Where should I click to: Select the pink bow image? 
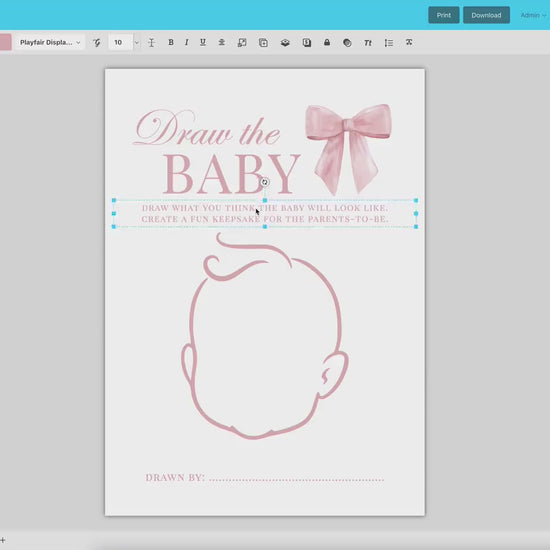tap(348, 149)
